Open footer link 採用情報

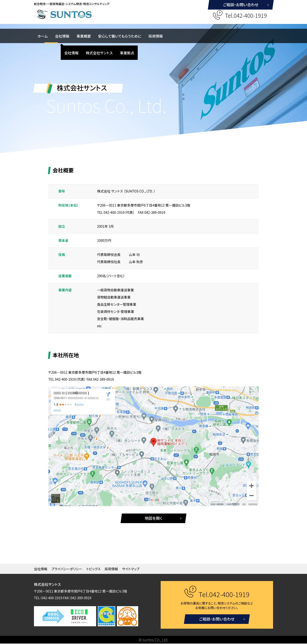(x=111, y=569)
